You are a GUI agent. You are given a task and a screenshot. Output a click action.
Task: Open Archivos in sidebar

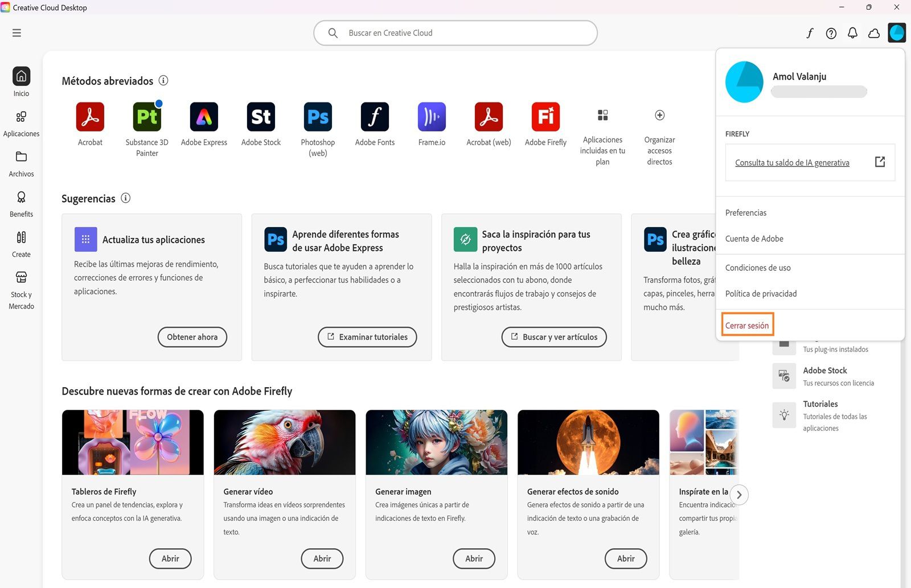pos(21,164)
